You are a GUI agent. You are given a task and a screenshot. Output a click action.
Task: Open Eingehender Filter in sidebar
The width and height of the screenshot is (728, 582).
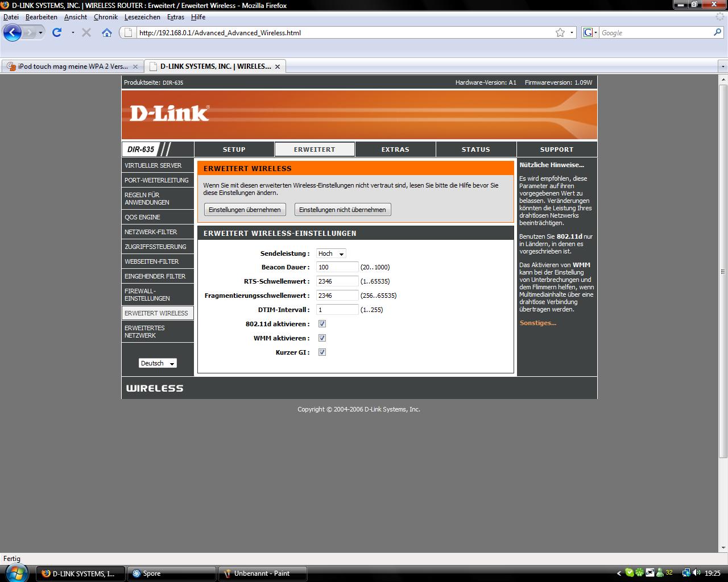158,276
